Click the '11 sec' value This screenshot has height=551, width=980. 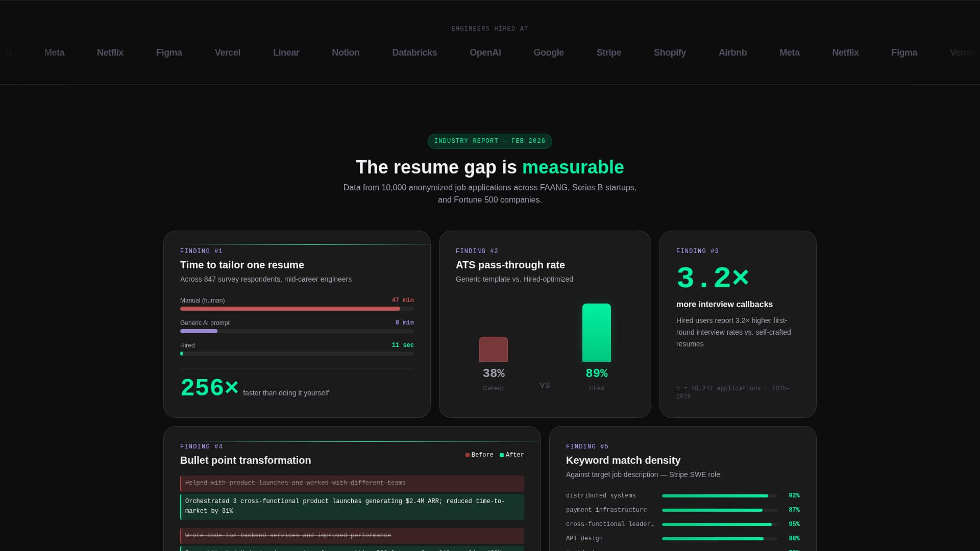point(403,345)
